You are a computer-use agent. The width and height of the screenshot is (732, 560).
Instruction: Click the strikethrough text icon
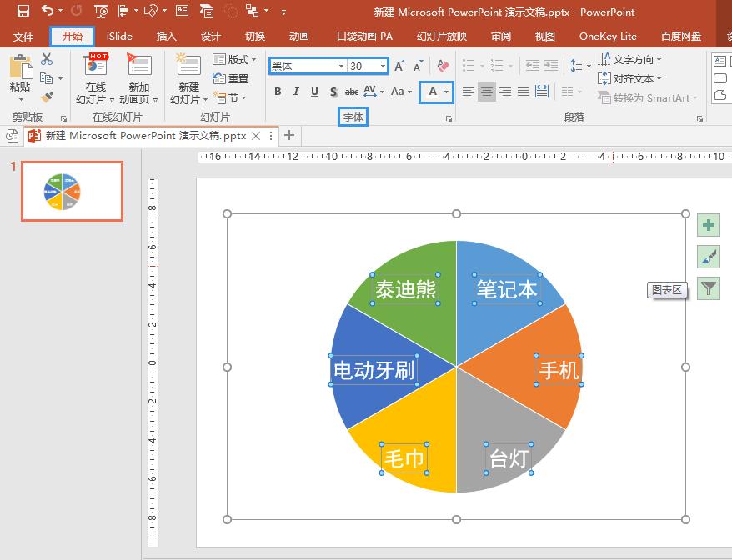click(350, 91)
